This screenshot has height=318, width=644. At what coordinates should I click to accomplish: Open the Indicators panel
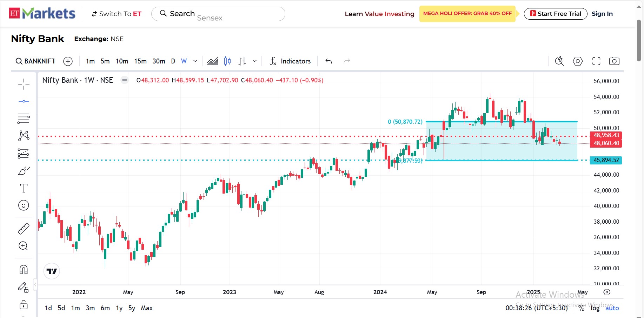[290, 61]
